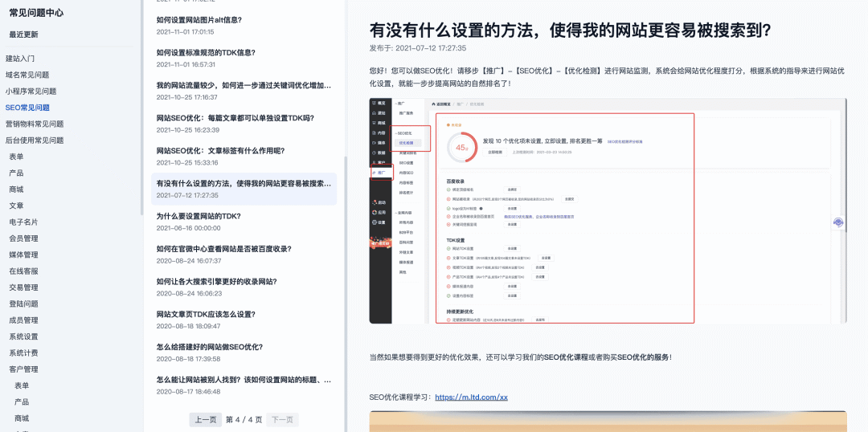
Task: Select the highlighted article 有没有什么设置的方法
Action: 244,189
